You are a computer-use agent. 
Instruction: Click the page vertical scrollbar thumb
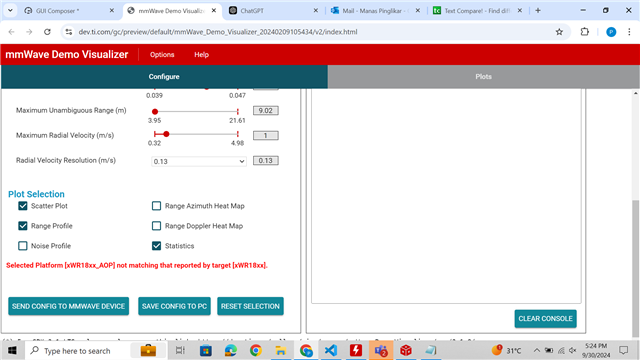tap(636, 269)
